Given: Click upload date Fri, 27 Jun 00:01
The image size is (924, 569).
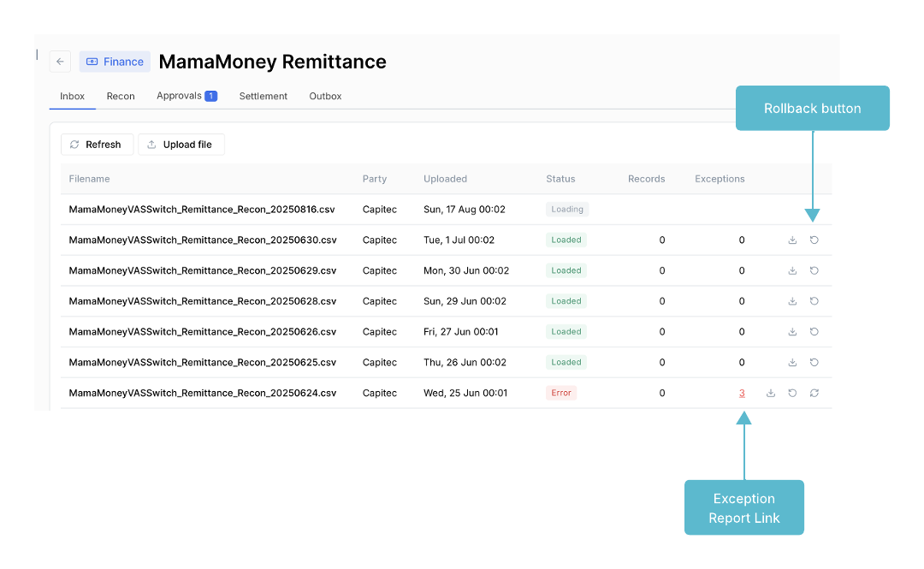Looking at the screenshot, I should click(x=461, y=332).
